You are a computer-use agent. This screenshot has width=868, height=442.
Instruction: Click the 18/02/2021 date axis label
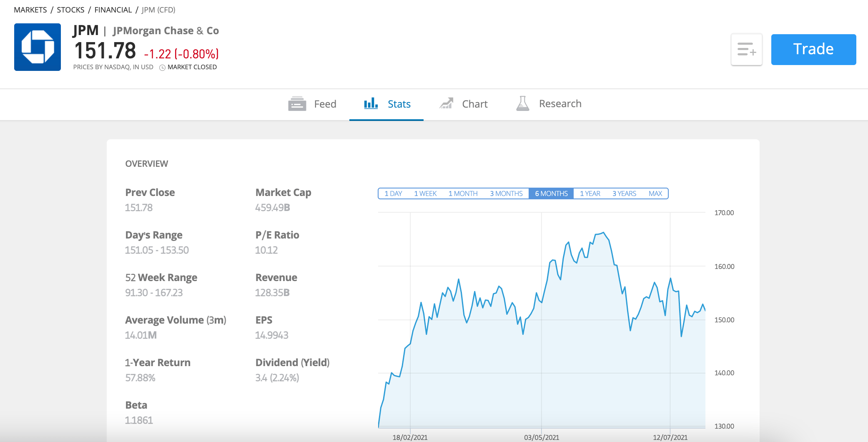(410, 437)
